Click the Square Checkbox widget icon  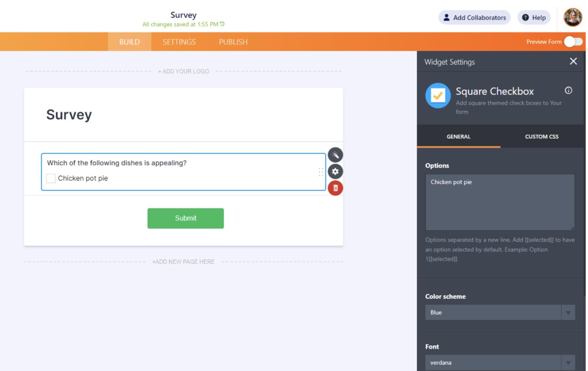438,95
